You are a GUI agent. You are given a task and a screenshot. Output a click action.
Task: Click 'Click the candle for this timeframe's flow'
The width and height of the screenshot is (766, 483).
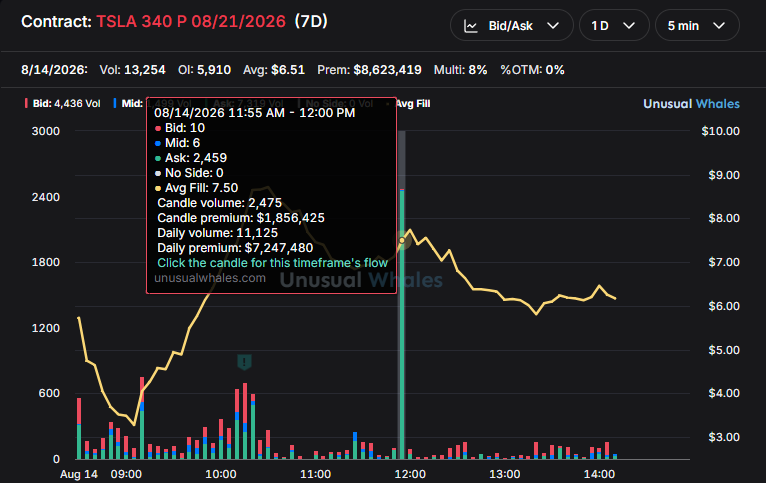pyautogui.click(x=273, y=263)
